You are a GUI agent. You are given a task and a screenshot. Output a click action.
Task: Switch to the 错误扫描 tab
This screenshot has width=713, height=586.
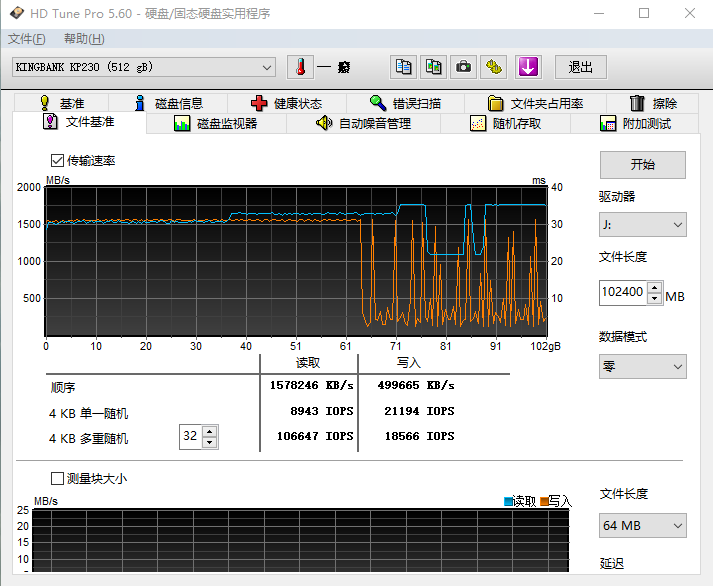point(404,103)
